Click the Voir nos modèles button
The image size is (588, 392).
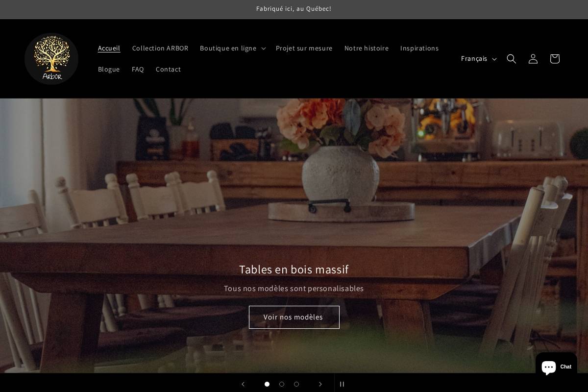click(x=294, y=317)
